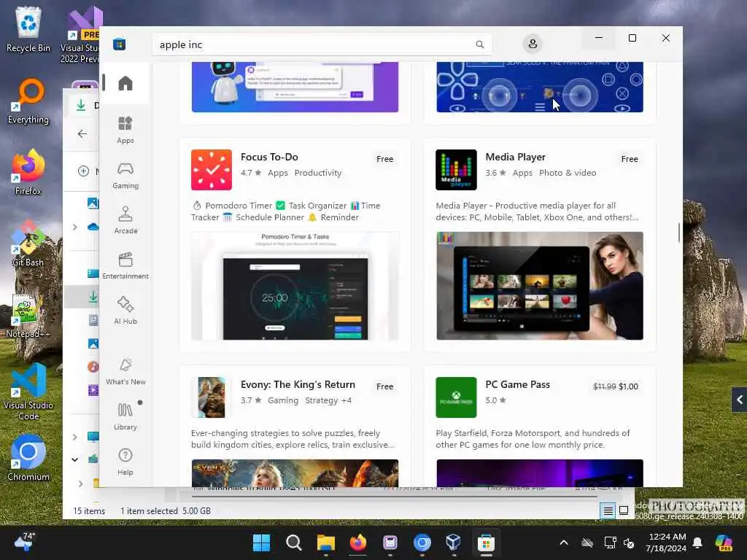Open File Explorer from taskbar
The height and width of the screenshot is (560, 747).
[x=326, y=542]
